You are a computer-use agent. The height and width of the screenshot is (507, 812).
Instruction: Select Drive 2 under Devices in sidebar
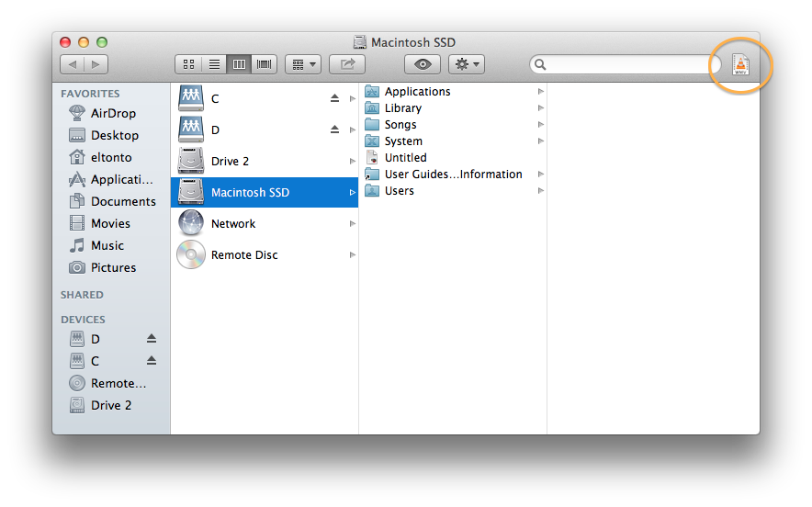[100, 405]
